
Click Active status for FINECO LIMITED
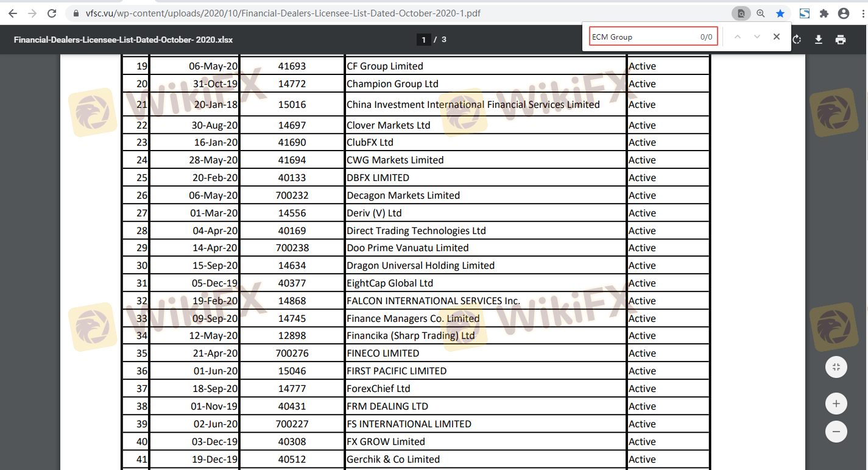coord(642,353)
